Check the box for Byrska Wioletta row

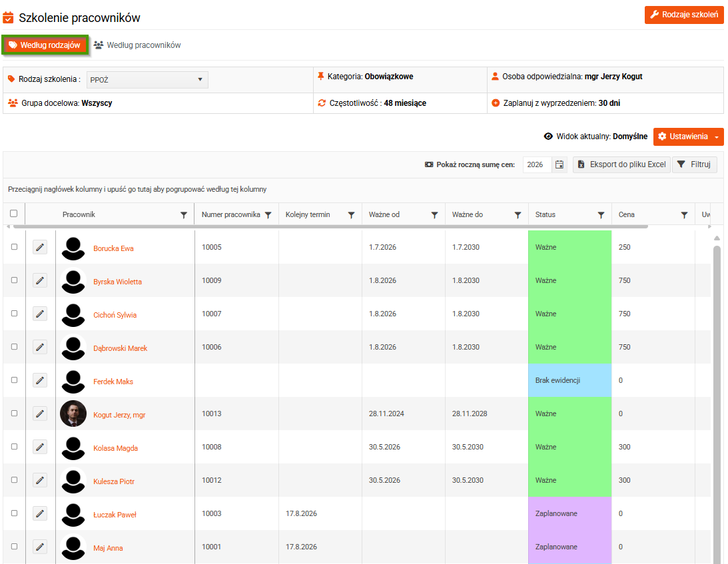point(15,280)
